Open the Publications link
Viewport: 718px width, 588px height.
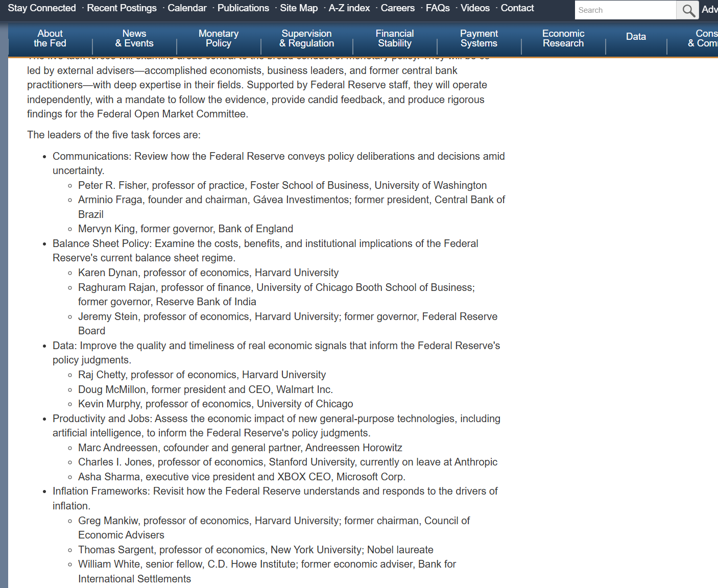coord(243,8)
